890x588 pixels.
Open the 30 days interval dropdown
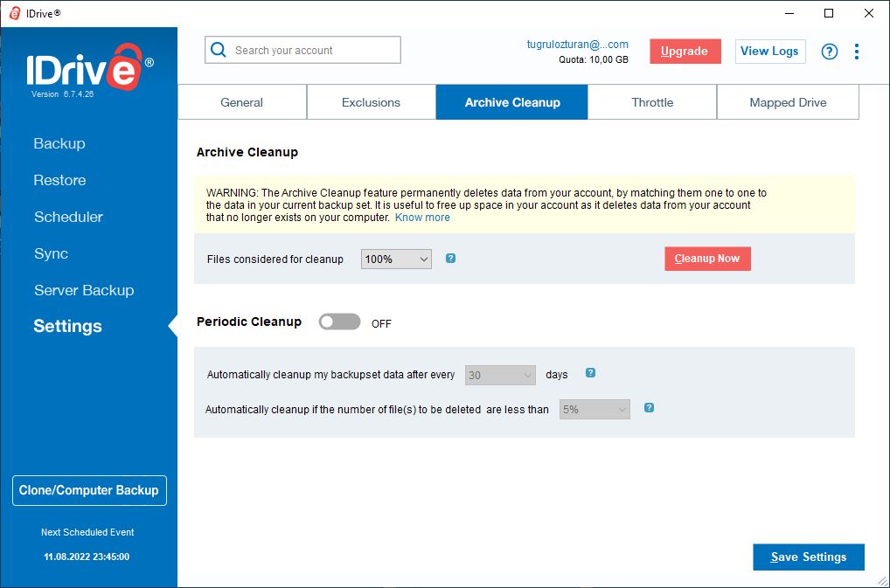point(500,376)
